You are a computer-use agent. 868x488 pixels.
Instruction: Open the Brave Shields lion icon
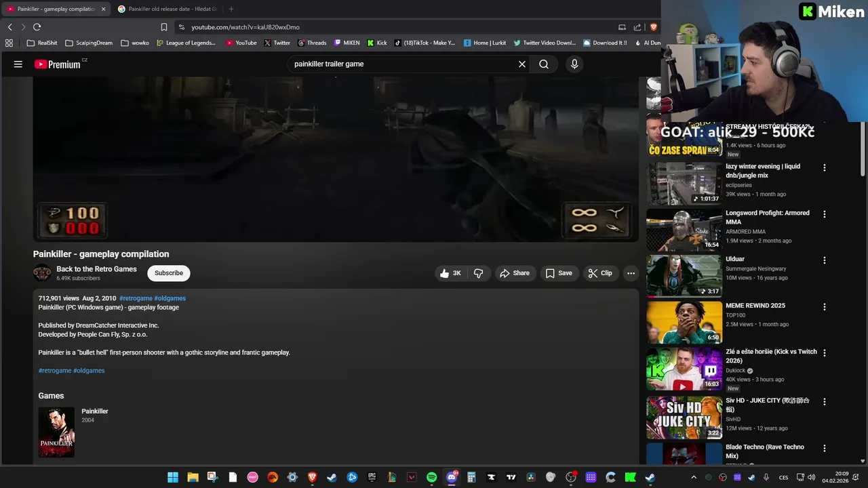(654, 27)
